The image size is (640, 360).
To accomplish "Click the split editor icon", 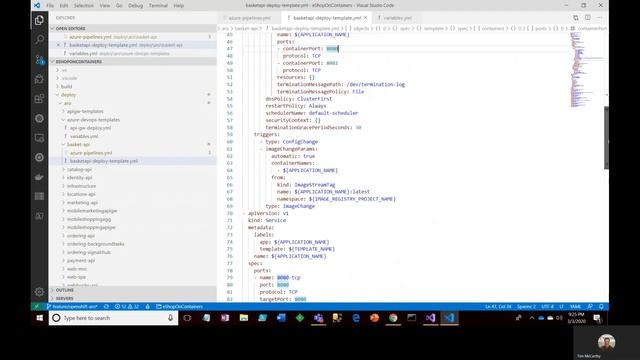I will (x=588, y=18).
